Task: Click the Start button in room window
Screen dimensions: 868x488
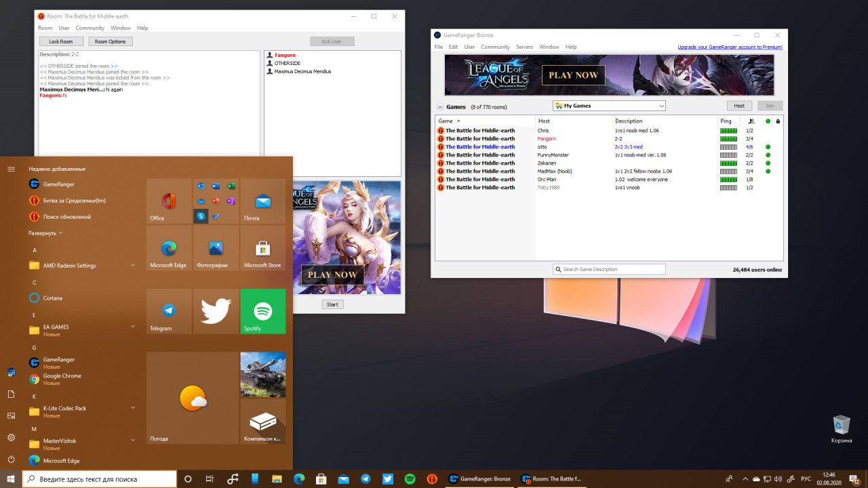Action: (332, 304)
